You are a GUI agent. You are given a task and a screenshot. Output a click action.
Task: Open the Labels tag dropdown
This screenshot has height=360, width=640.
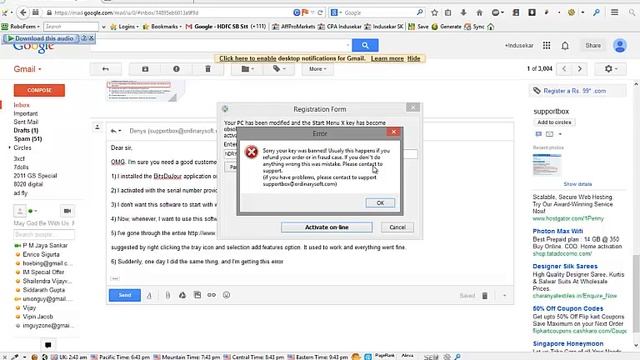point(279,69)
